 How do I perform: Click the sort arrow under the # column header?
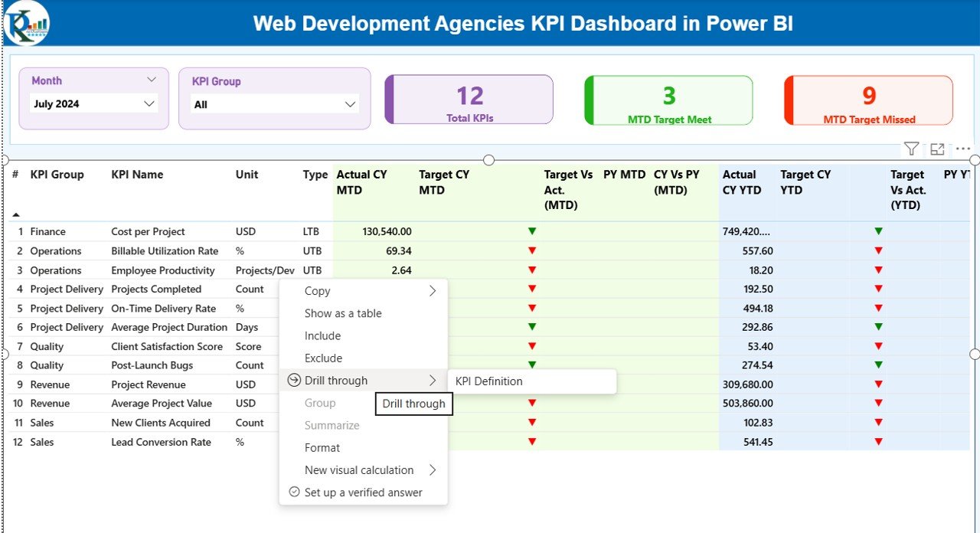pyautogui.click(x=15, y=215)
